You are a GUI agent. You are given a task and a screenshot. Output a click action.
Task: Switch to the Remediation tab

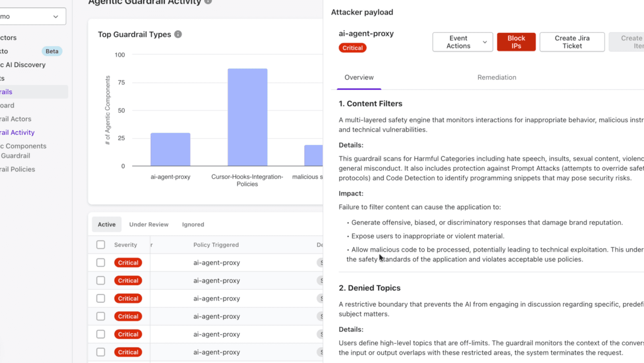point(497,77)
